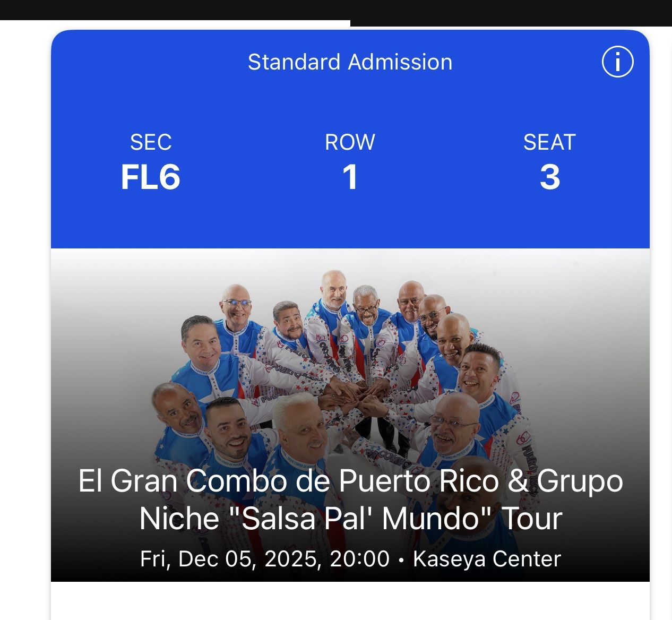Select the section value FL6

tap(151, 177)
